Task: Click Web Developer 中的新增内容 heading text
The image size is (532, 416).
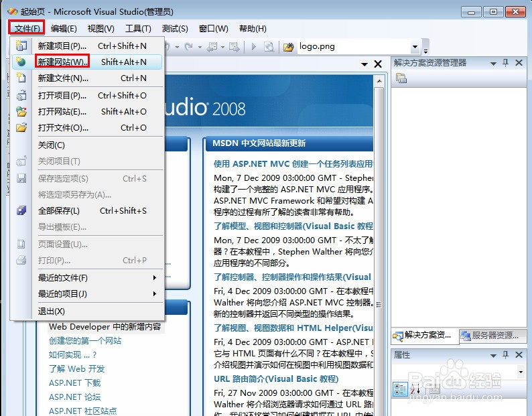Action: click(x=105, y=326)
